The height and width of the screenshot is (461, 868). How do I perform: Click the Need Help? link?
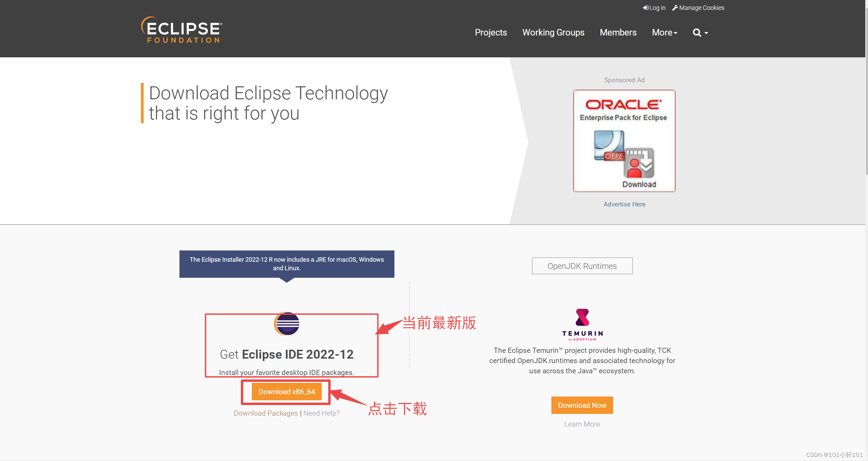[321, 413]
